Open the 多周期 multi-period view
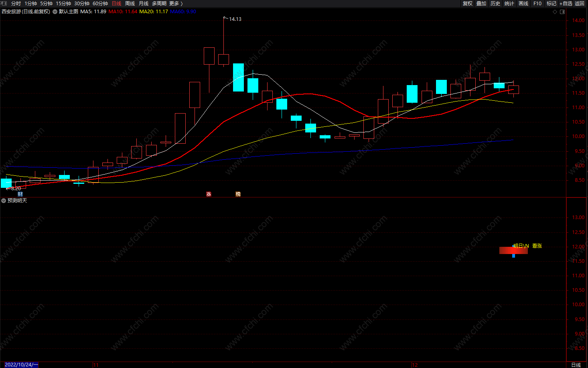Viewport: 588px width, 368px height. tap(159, 3)
